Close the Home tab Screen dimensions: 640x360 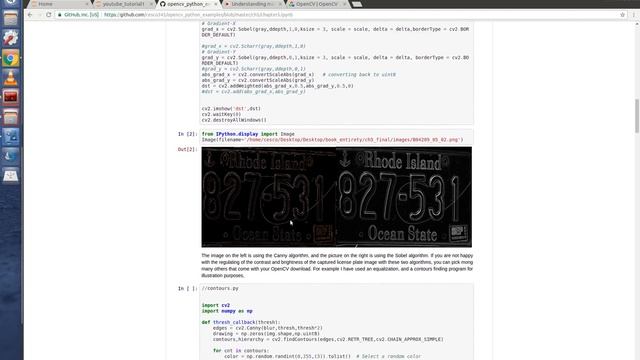[87, 4]
